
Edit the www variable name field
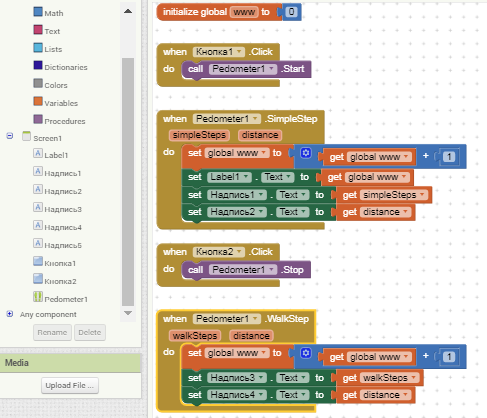pos(244,12)
